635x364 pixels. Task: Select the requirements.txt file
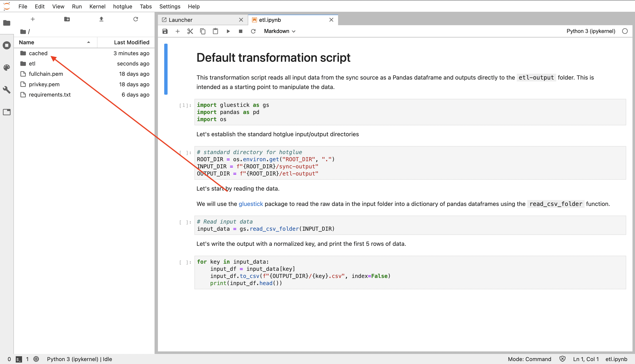(50, 95)
